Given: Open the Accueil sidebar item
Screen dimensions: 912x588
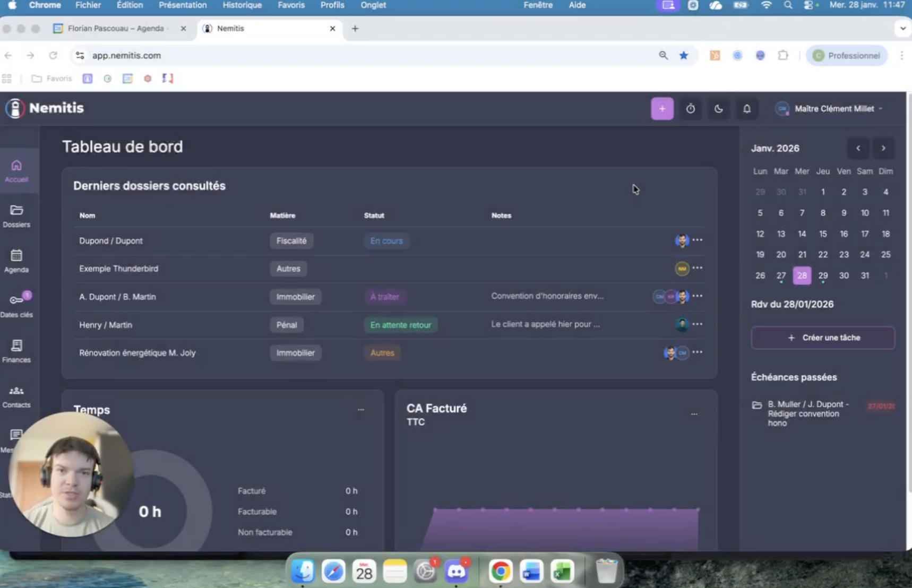Looking at the screenshot, I should [x=16, y=171].
